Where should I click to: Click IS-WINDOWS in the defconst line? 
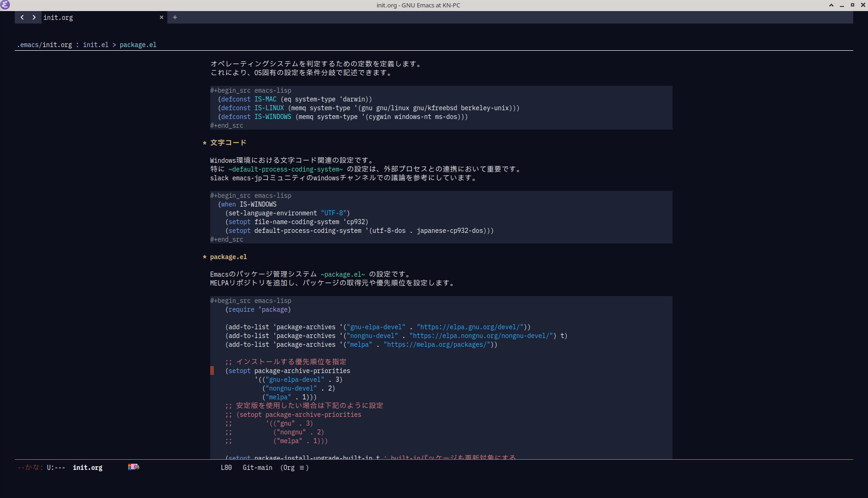click(x=273, y=117)
